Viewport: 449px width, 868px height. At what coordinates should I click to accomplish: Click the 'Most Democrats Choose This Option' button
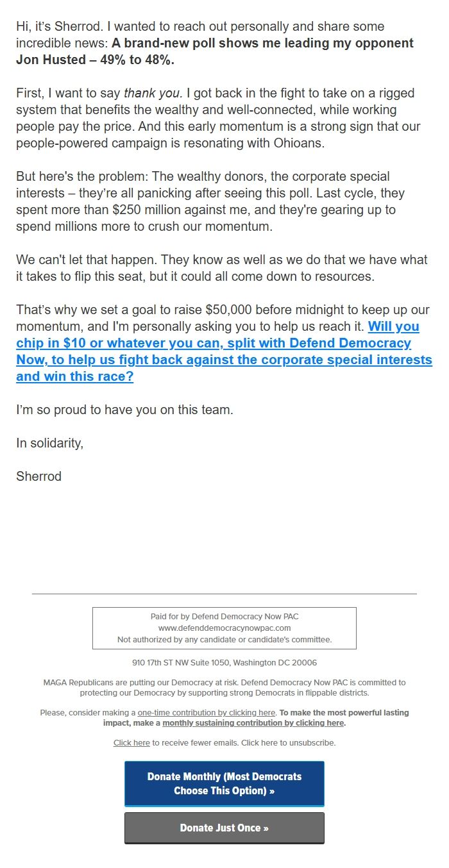[x=224, y=783]
